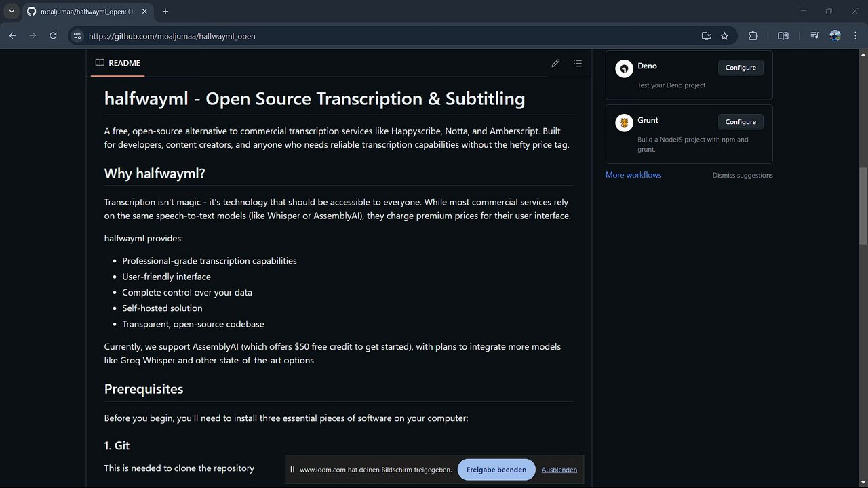View site information icon in address bar
Viewport: 868px width, 488px height.
point(77,36)
